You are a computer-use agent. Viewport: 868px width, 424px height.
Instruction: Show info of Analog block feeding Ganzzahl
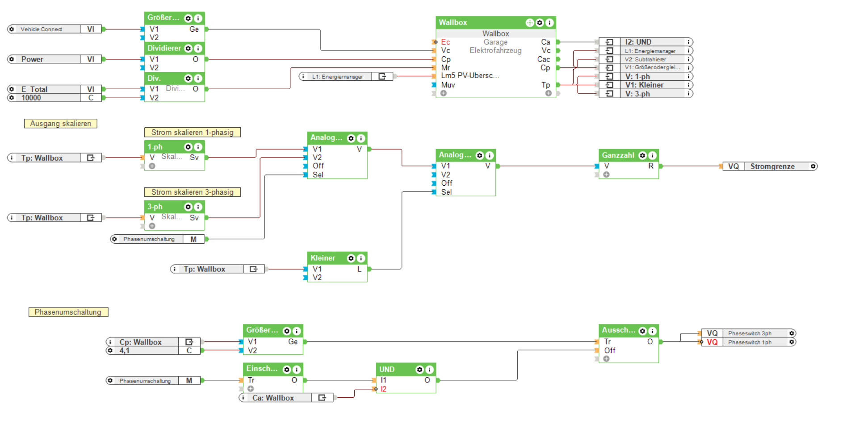click(x=490, y=155)
